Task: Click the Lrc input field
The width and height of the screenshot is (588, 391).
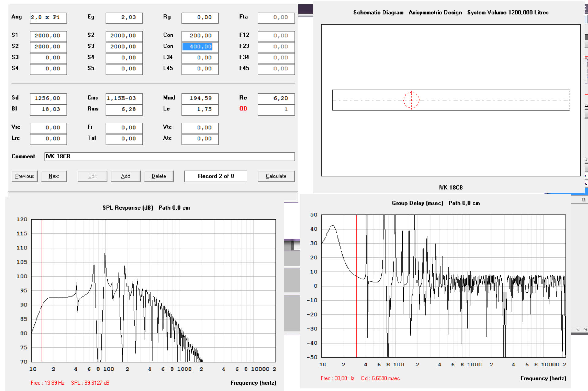Action: (48, 139)
